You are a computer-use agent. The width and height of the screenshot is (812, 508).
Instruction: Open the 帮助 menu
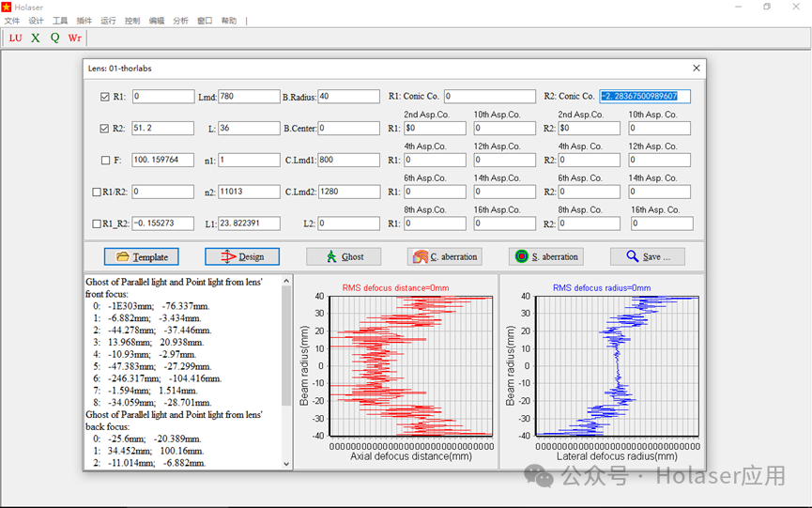[229, 21]
